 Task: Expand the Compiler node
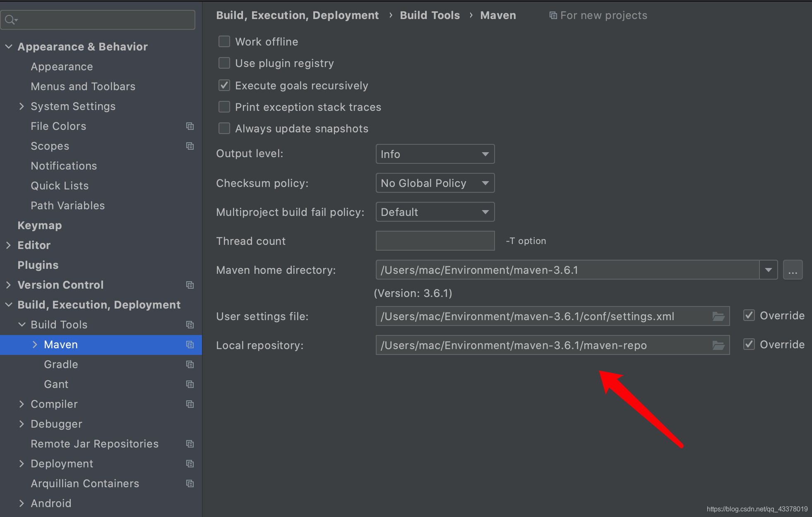click(x=22, y=404)
